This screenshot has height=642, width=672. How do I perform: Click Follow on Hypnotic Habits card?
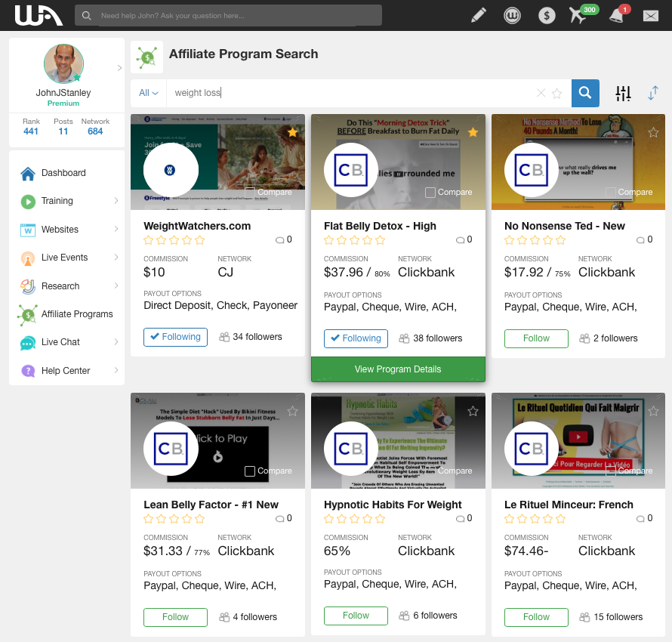(356, 616)
